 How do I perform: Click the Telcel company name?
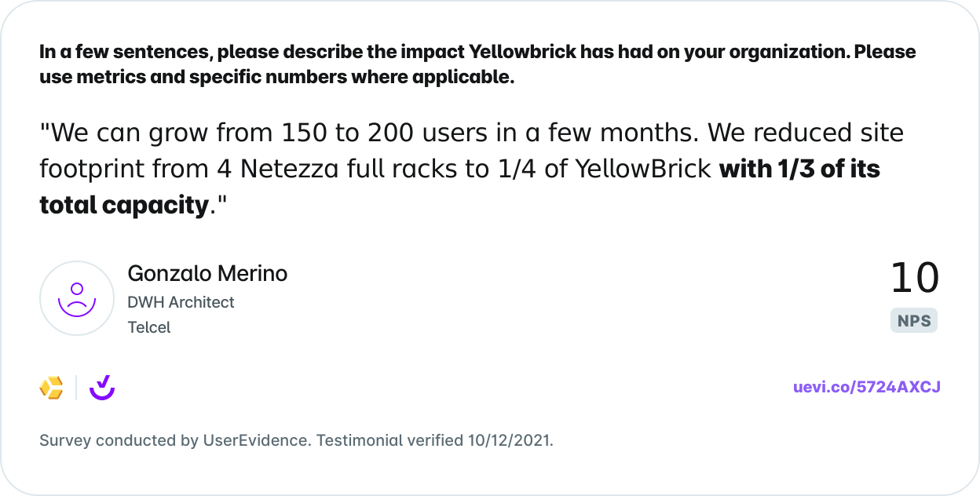149,327
